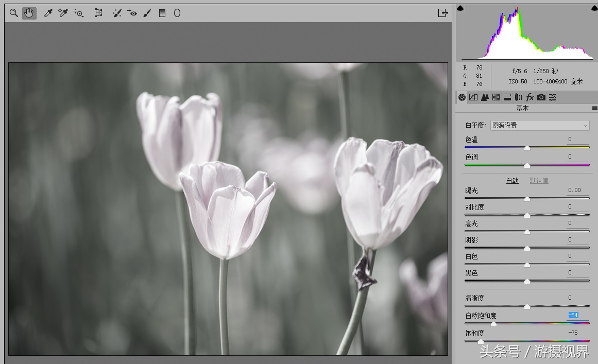
Task: Toggle shadow clipping warning on histogram
Action: (x=460, y=8)
